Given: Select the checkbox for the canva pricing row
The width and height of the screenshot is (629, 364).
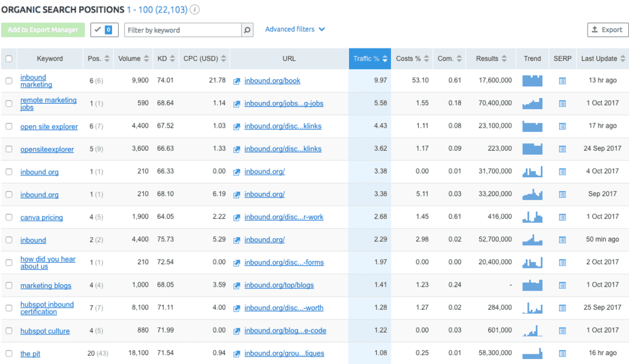Looking at the screenshot, I should 9,217.
